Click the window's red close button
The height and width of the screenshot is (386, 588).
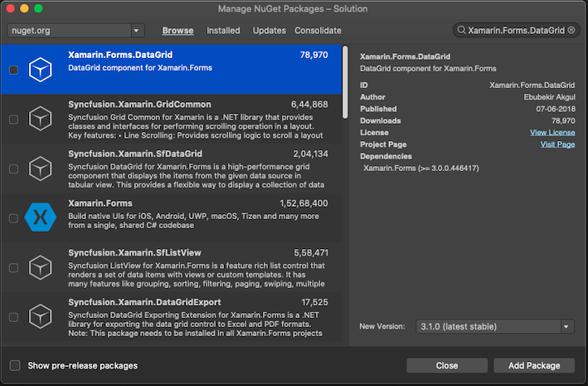11,8
